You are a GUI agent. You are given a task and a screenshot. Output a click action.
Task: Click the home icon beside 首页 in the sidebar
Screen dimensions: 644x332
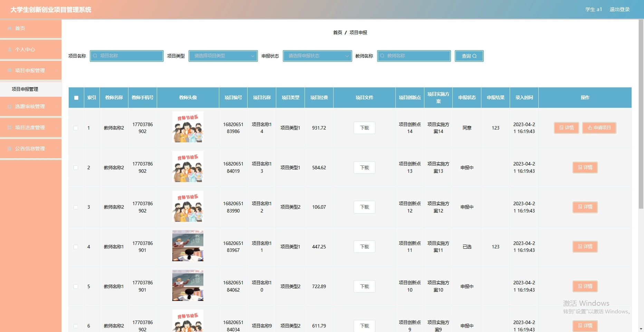(10, 28)
